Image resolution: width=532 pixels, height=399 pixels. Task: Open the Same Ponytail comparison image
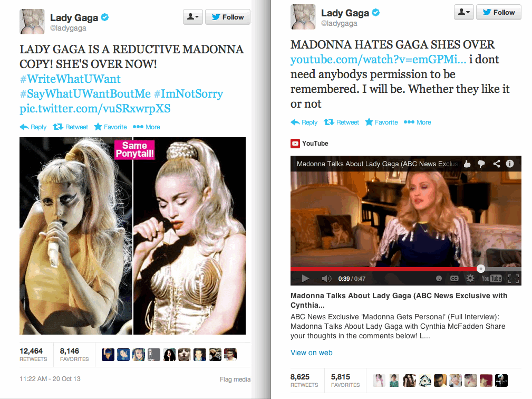[x=133, y=236]
